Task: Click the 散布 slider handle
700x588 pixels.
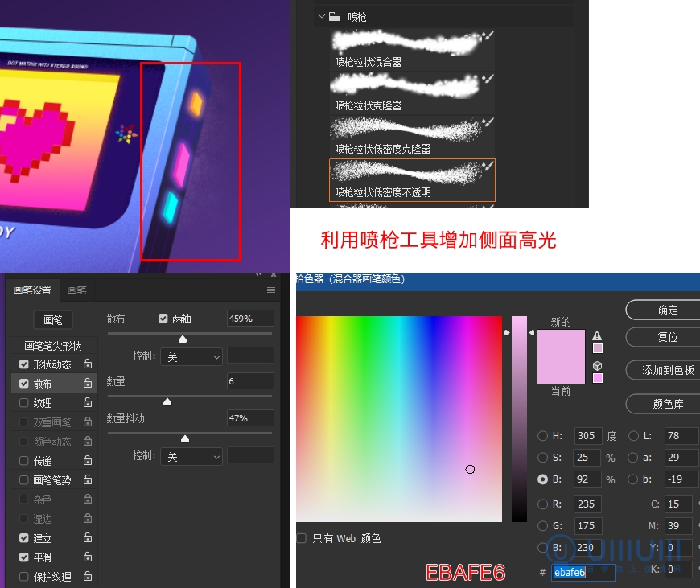Action: 183,339
